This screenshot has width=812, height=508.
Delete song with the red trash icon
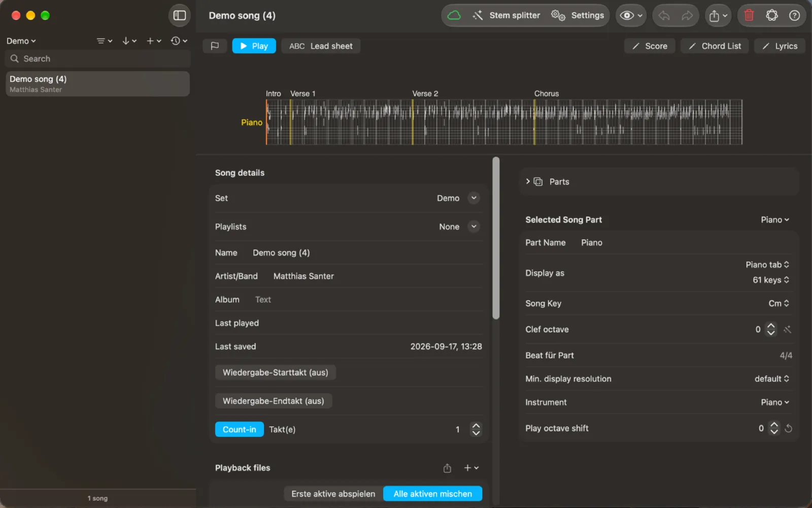point(749,15)
